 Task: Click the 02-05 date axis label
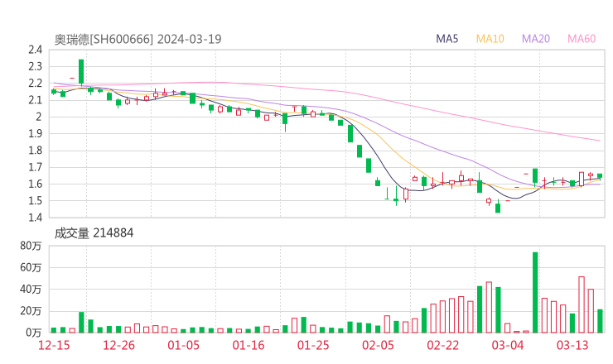pos(378,345)
